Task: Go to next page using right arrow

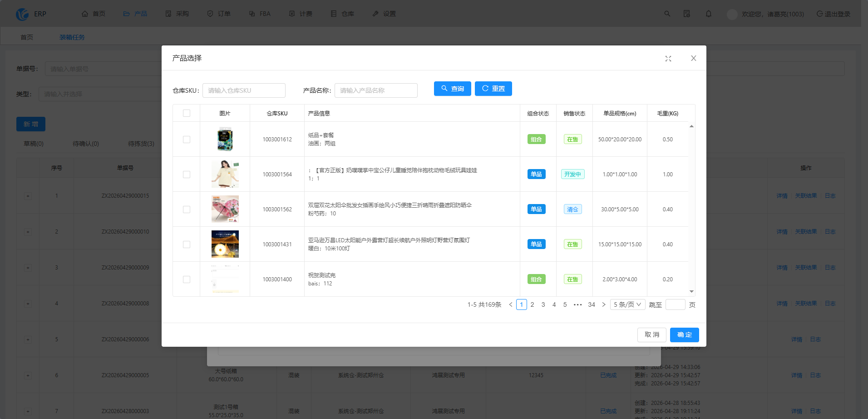Action: tap(604, 304)
